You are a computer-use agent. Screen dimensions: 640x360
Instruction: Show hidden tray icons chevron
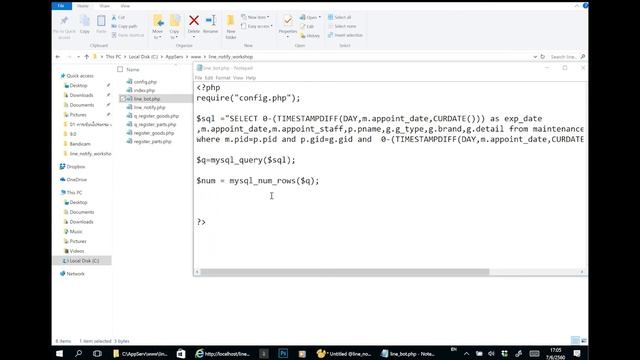tap(467, 353)
